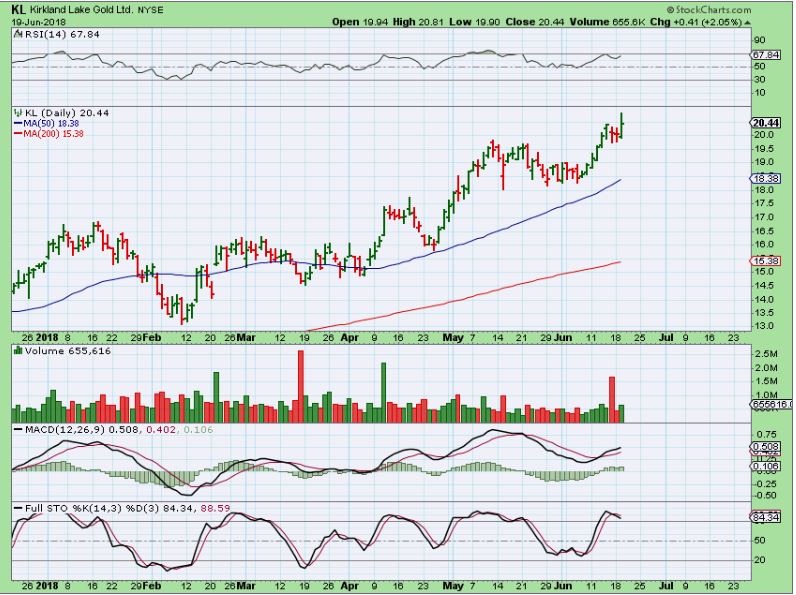Viewport: 796px width, 595px height.
Task: Click the 17.5 price axis label
Action: 764,203
